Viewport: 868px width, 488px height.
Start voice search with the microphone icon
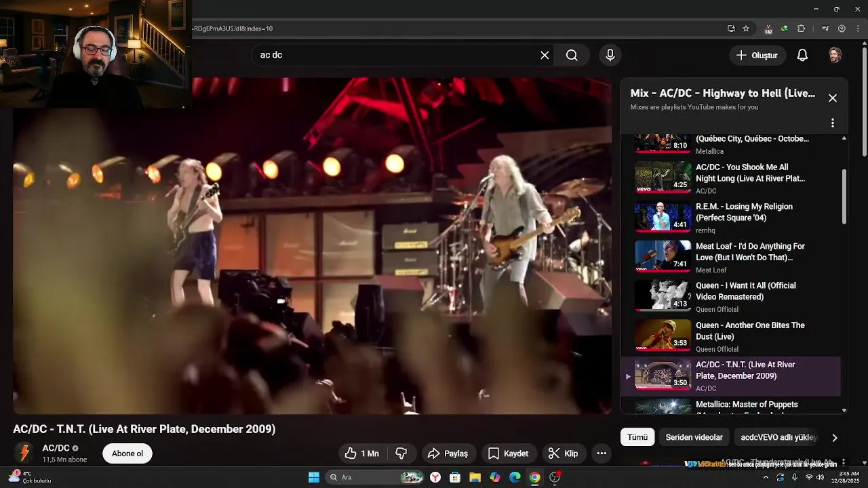pyautogui.click(x=610, y=56)
